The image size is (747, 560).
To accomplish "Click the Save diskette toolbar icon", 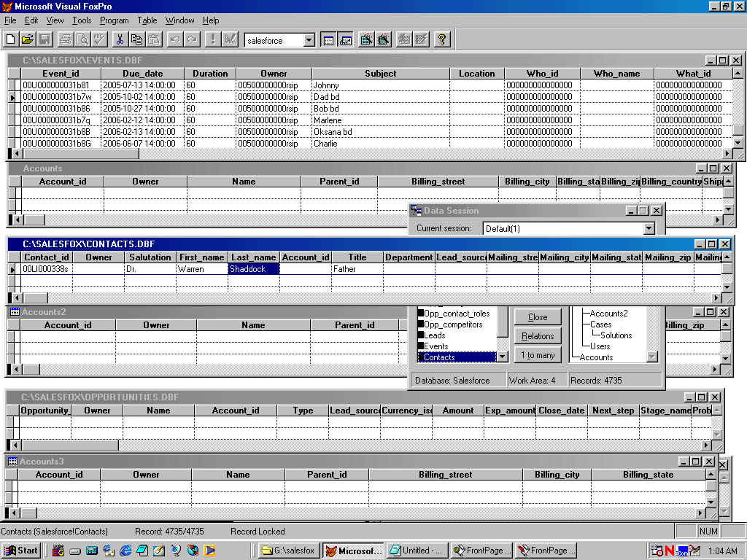I will [x=44, y=39].
